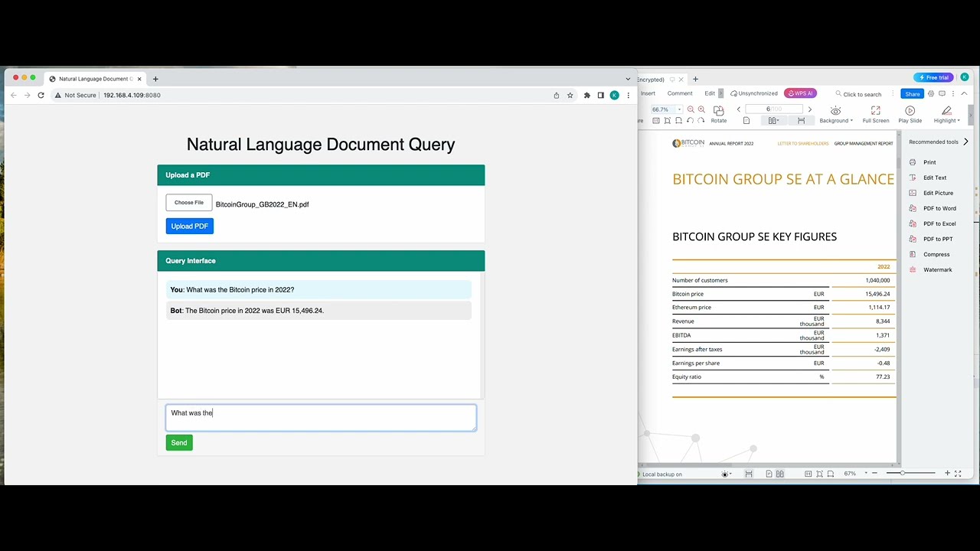Viewport: 980px width, 551px height.
Task: Select the Compress PDF tool
Action: (x=938, y=254)
